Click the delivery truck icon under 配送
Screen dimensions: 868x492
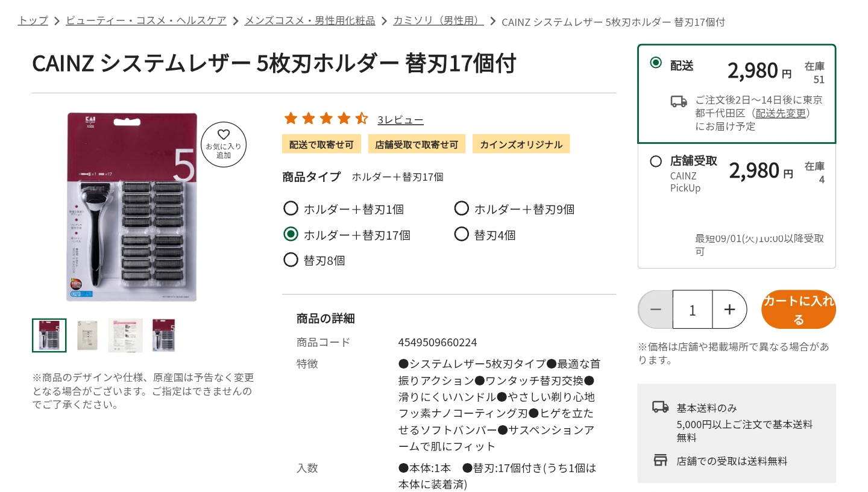[679, 101]
